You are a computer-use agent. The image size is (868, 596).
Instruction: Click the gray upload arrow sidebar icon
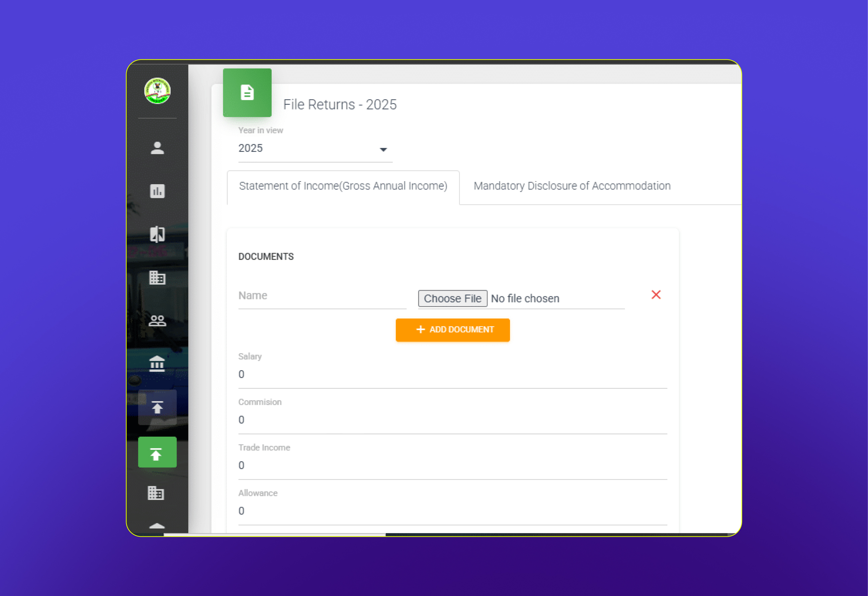[x=157, y=407]
